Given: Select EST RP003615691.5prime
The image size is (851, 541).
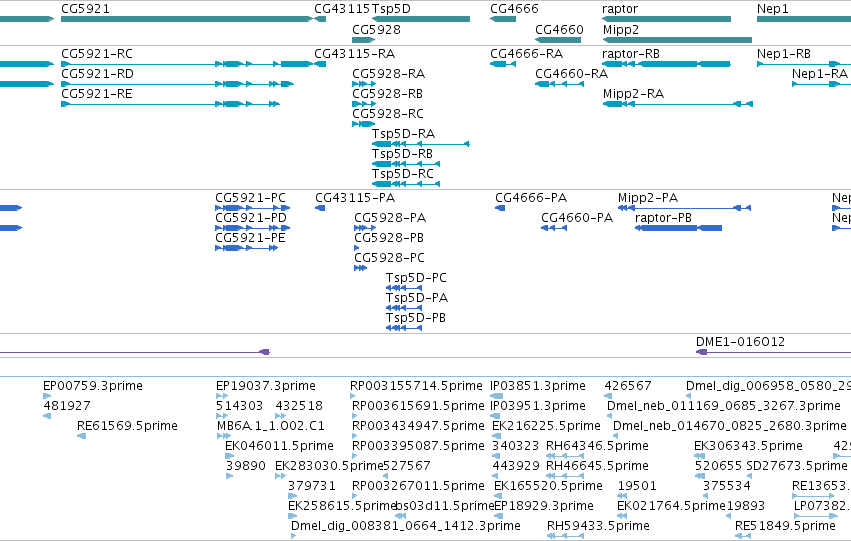Looking at the screenshot, I should (x=355, y=416).
